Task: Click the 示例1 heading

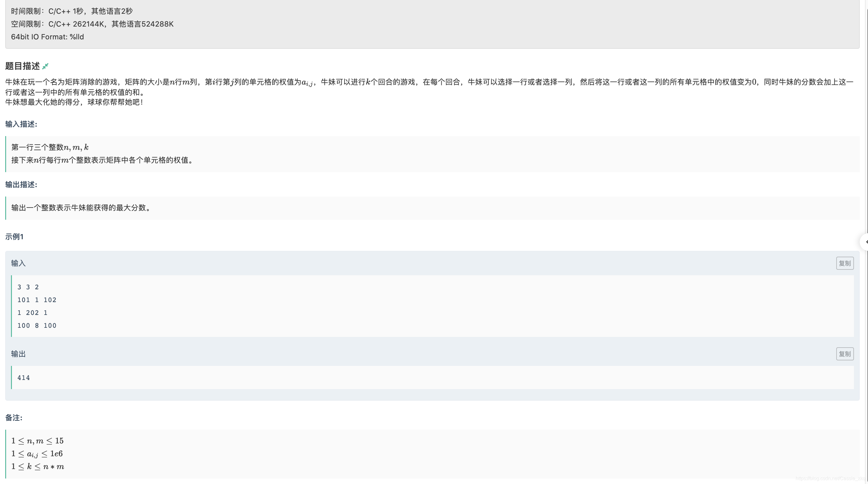Action: (14, 237)
